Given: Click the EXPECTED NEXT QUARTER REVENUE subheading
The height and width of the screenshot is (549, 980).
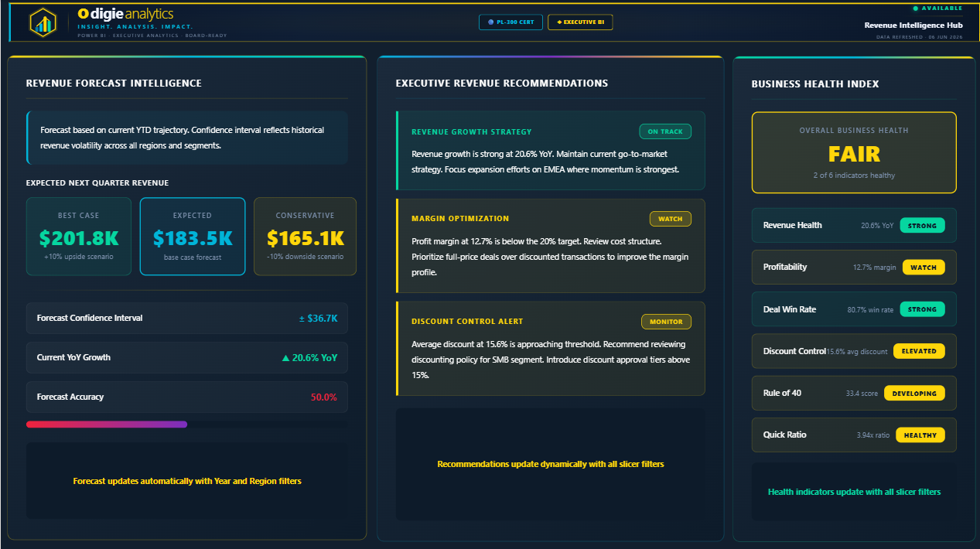Looking at the screenshot, I should pos(97,183).
